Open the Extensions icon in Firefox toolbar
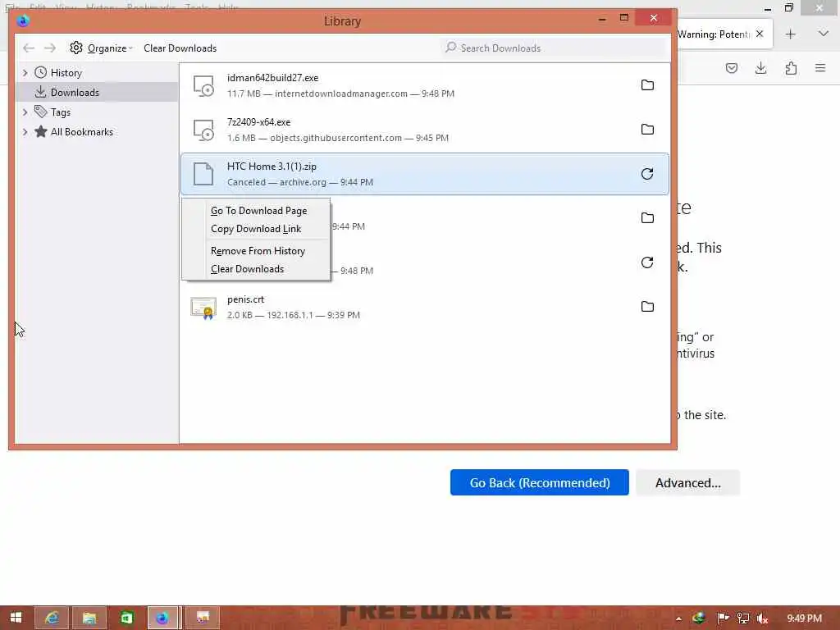Image resolution: width=840 pixels, height=630 pixels. (791, 69)
